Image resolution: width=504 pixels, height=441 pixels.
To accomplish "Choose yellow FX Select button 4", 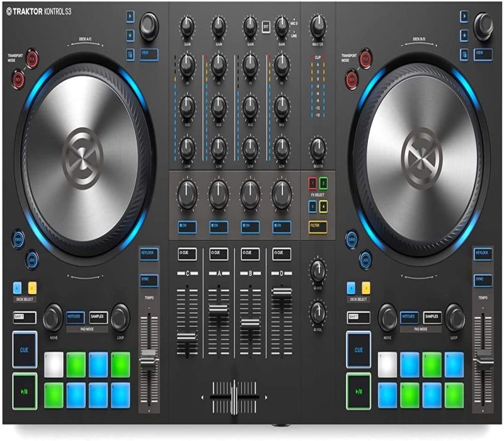I will click(x=323, y=207).
